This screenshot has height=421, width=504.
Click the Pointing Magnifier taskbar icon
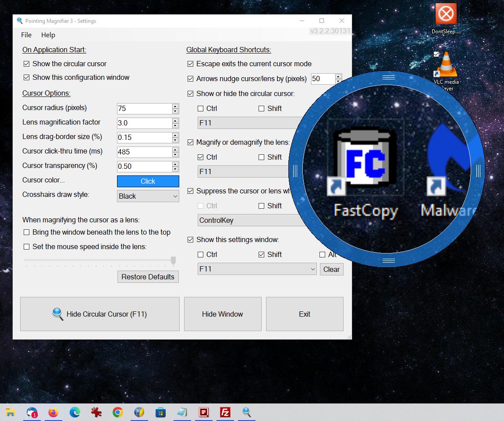click(247, 412)
